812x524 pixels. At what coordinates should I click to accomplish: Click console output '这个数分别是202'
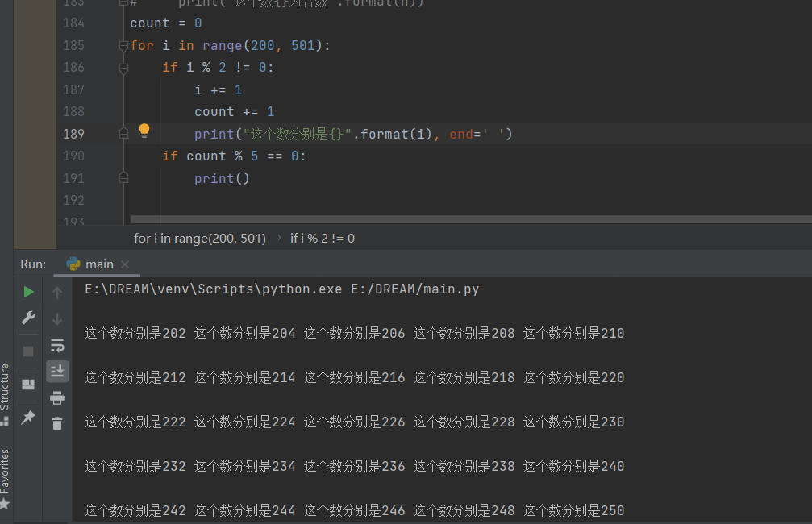[x=135, y=334]
